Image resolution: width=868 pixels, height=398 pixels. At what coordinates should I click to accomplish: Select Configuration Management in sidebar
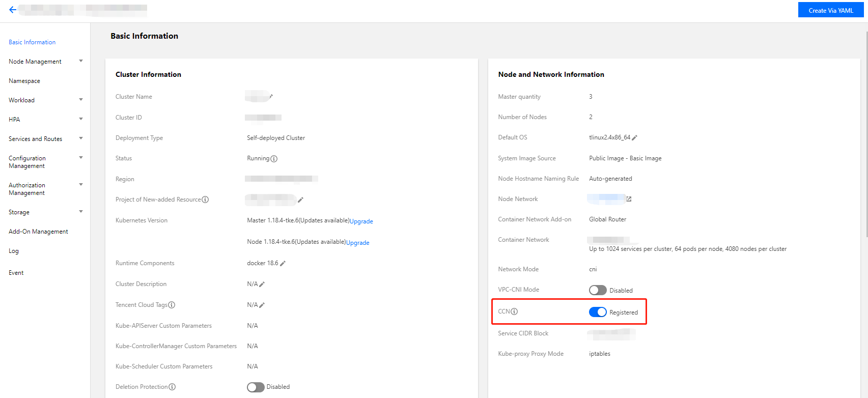click(27, 162)
